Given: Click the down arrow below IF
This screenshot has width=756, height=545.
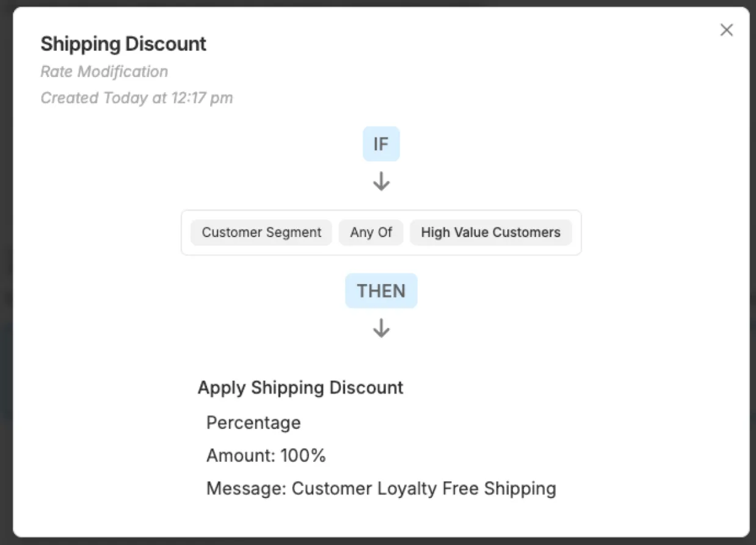Looking at the screenshot, I should click(x=381, y=181).
